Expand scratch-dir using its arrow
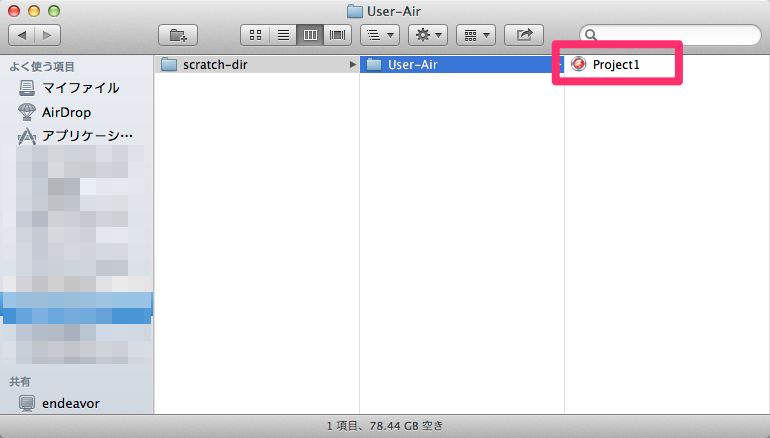Screen dimensions: 770x438 [x=353, y=64]
